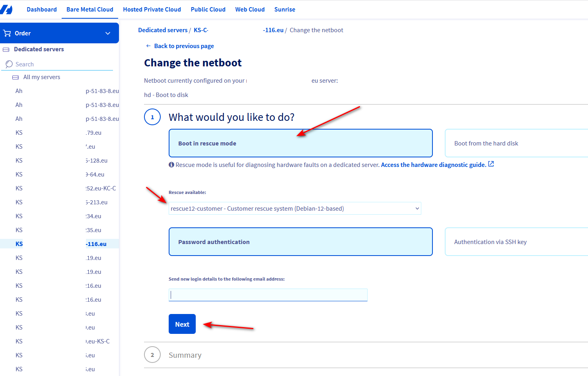This screenshot has width=588, height=376.
Task: Click the Summary step heading
Action: click(185, 355)
